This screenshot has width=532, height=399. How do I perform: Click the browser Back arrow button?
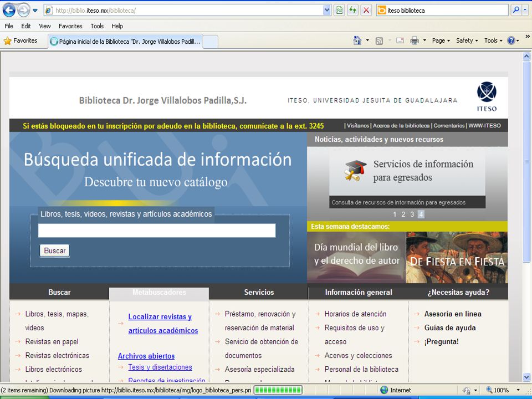pyautogui.click(x=9, y=11)
